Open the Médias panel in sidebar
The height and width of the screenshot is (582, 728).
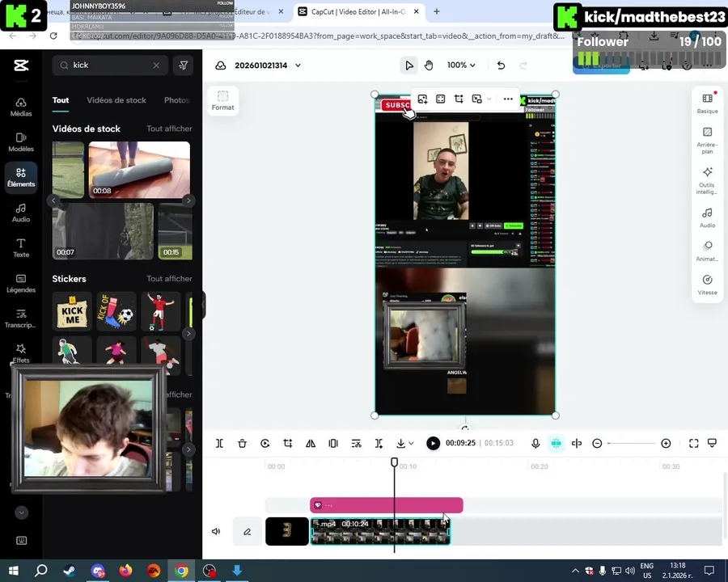pos(21,108)
